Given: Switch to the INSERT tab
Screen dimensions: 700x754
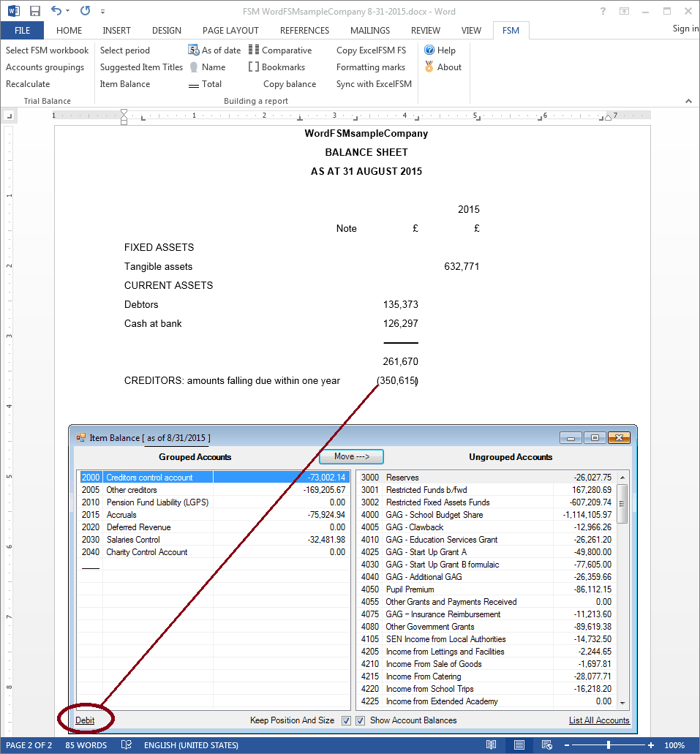Looking at the screenshot, I should tap(116, 30).
